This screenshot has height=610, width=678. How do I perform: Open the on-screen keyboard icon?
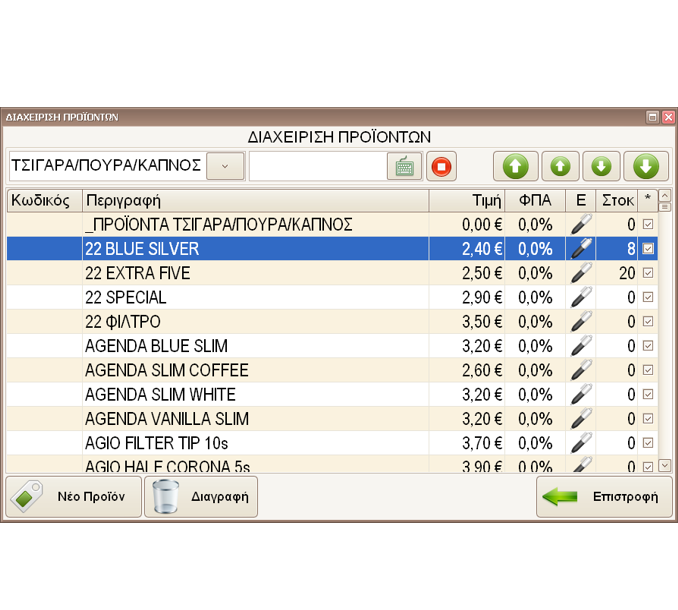404,166
